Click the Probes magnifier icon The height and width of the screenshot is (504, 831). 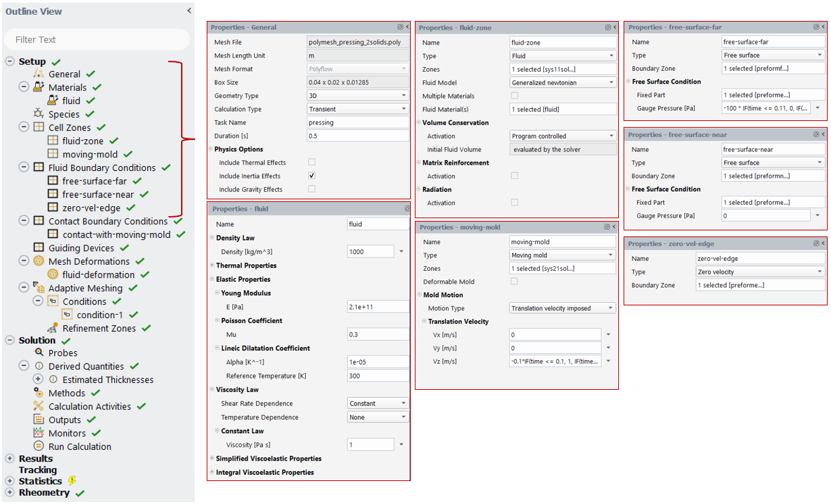[39, 353]
